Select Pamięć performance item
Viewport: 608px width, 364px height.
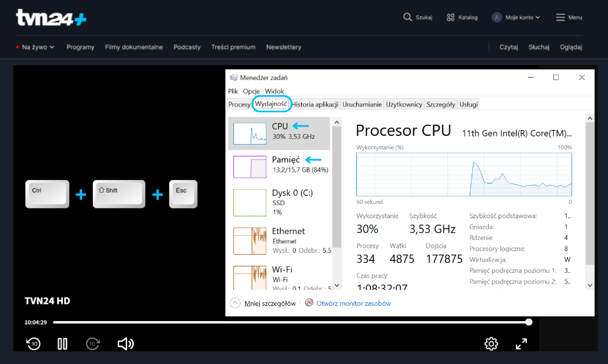point(279,166)
